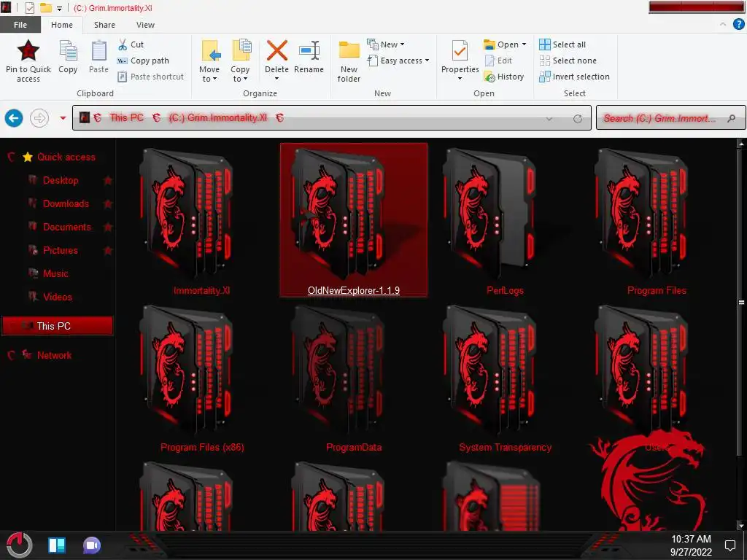Select the PerfLogs folder icon
The height and width of the screenshot is (560, 747).
coord(488,212)
